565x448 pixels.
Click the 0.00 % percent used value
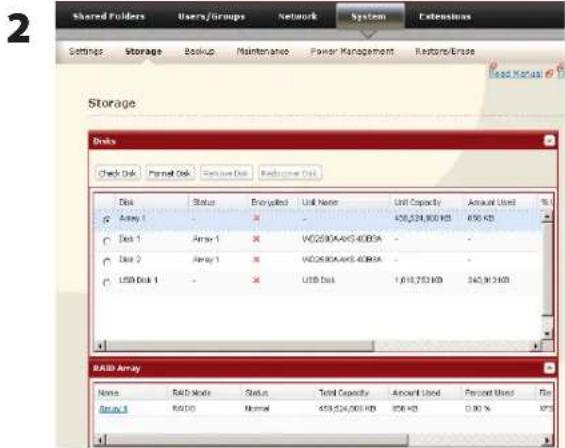tap(478, 409)
